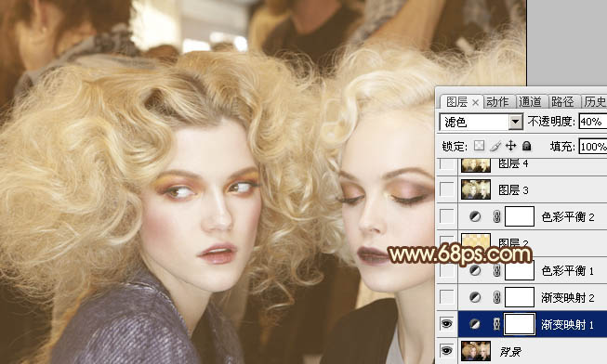Open the 滤色 blend mode dropdown
This screenshot has height=364, width=607.
(x=515, y=123)
